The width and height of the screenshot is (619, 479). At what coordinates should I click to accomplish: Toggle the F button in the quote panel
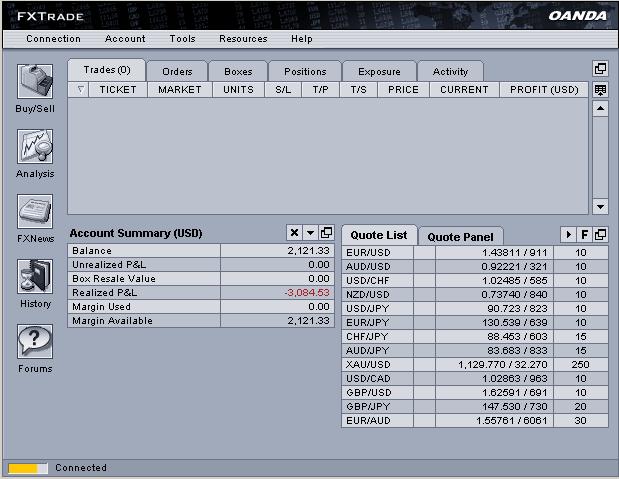[x=584, y=234]
